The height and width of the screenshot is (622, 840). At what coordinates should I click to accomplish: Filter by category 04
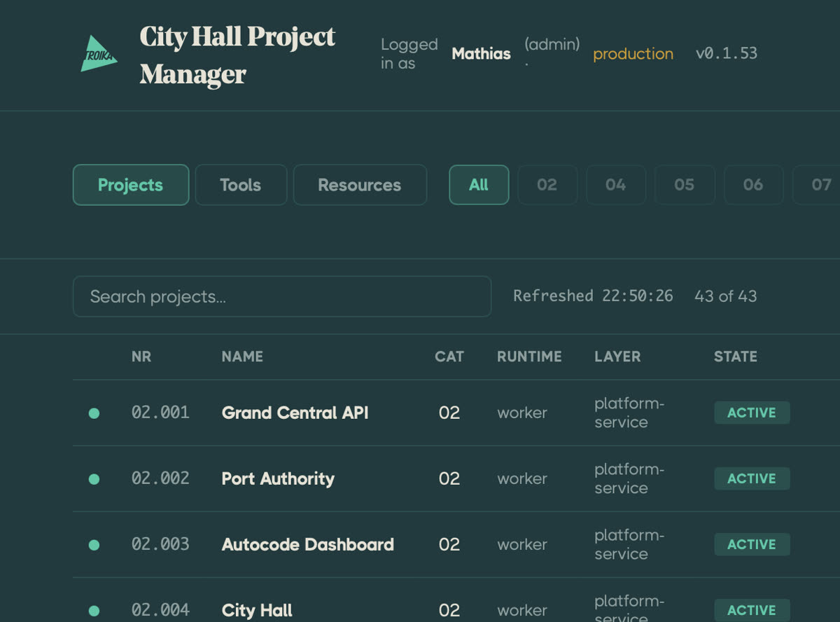point(616,185)
